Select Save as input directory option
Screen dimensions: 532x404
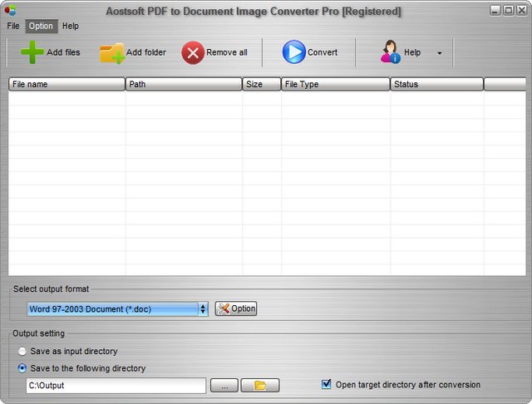point(22,352)
